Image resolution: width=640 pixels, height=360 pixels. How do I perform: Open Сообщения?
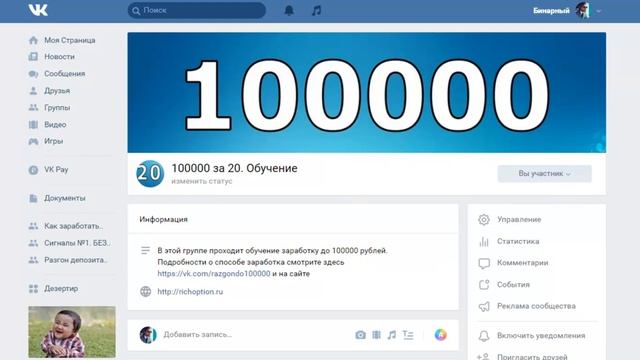[64, 73]
